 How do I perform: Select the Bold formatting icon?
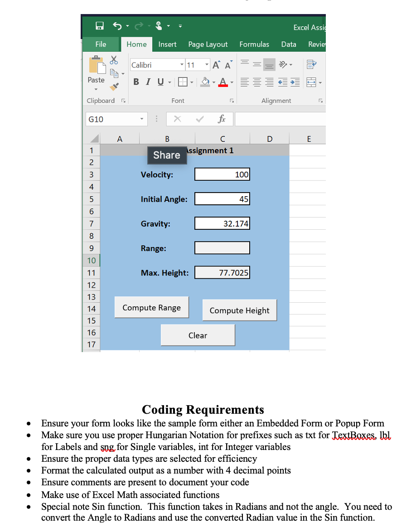click(135, 82)
